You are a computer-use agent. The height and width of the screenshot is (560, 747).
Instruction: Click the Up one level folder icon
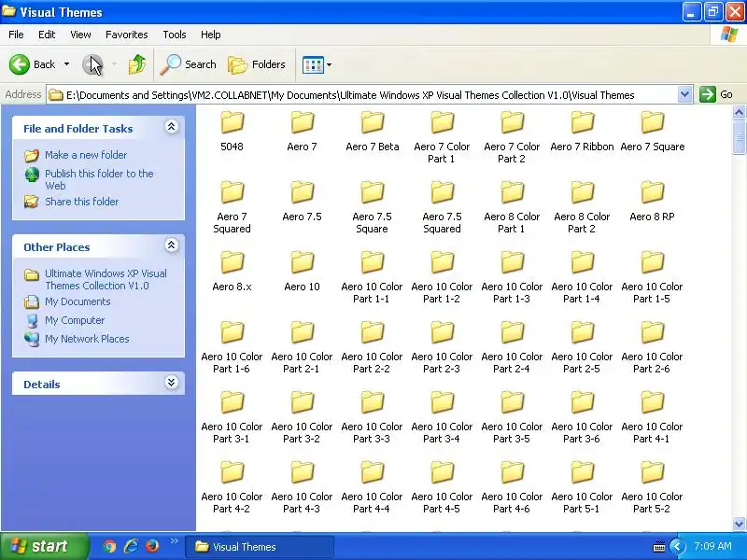[137, 64]
